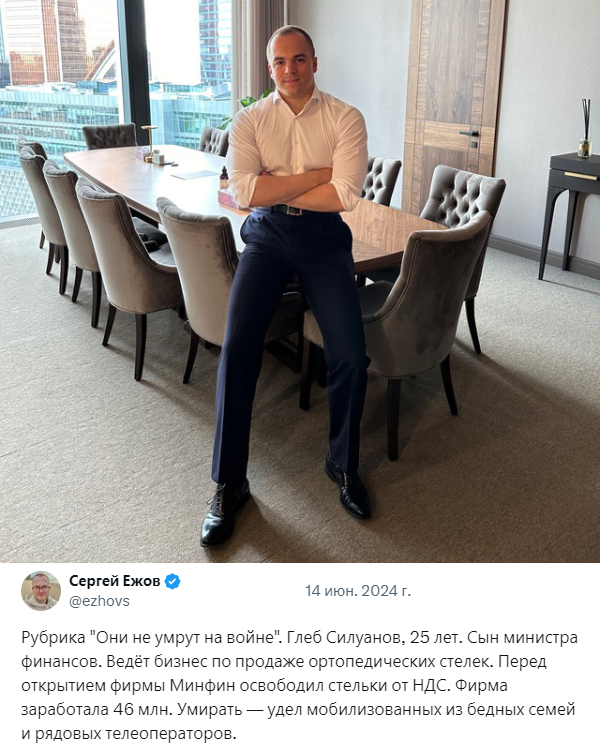Viewport: 600px width, 756px height.
Task: Open the author name Сергей Ежов
Action: pos(115,581)
